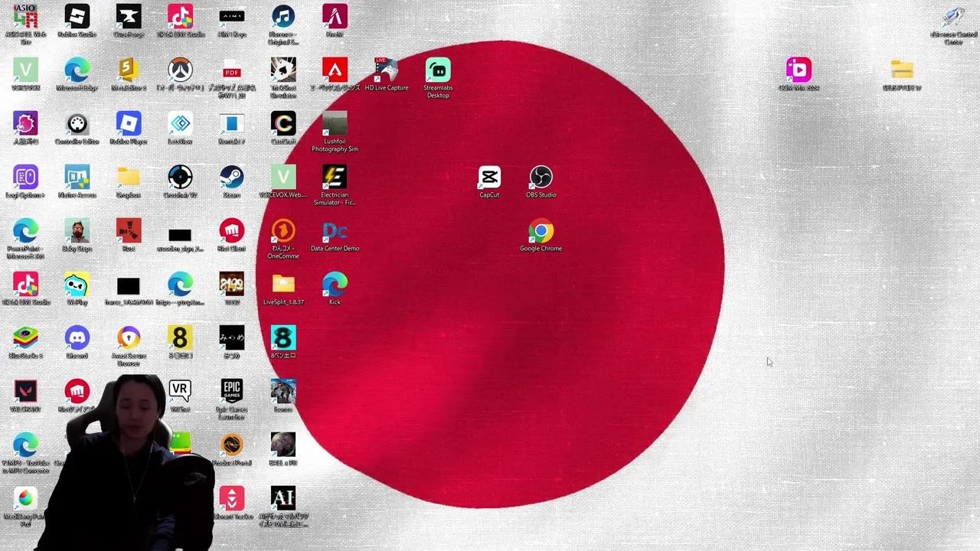Launch the BALL x PIT shortcut
This screenshot has height=551, width=980.
click(x=283, y=445)
